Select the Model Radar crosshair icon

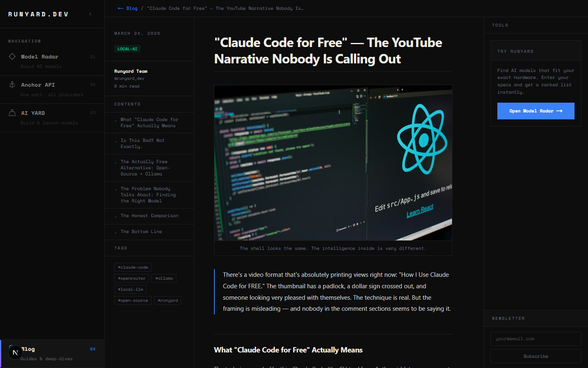click(x=12, y=56)
